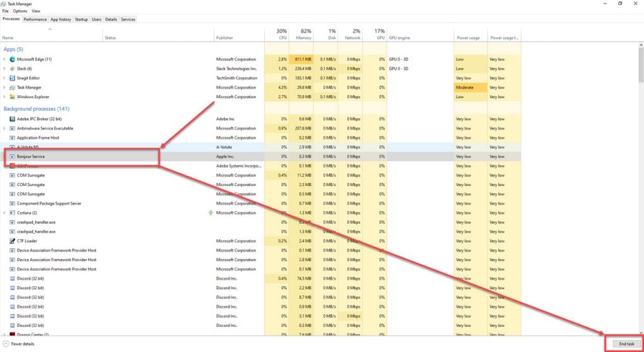Click the Discord icon in the 74.5 MB row
The width and height of the screenshot is (644, 352).
point(13,278)
